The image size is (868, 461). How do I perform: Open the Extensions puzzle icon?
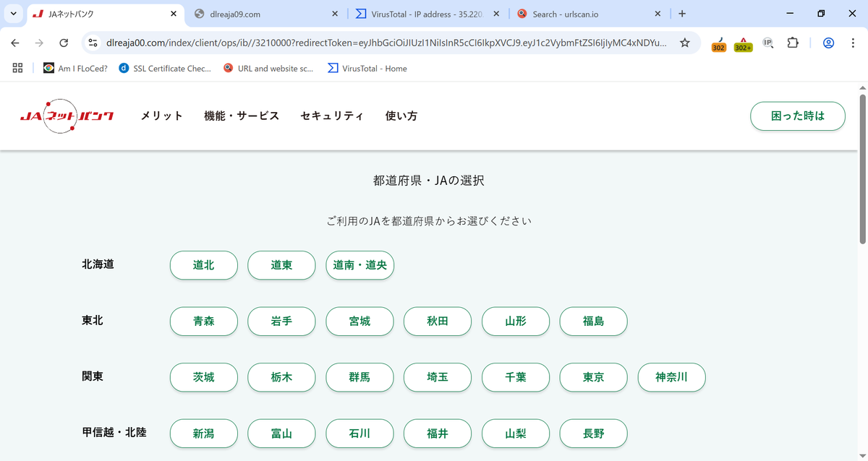793,43
